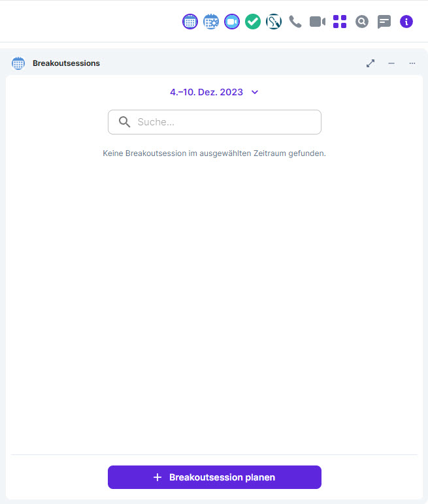This screenshot has height=504, width=428.
Task: Collapse the Breakoutsessions widget with the dash
Action: click(x=391, y=63)
